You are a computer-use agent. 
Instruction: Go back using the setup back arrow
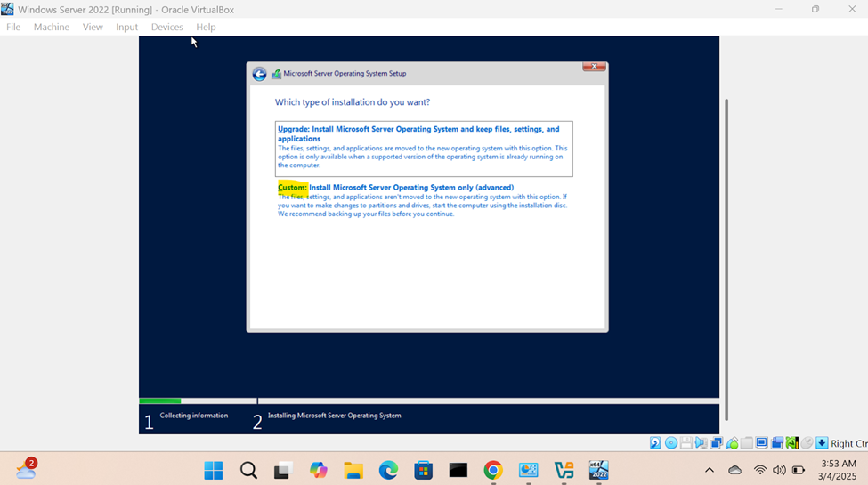[x=259, y=74]
